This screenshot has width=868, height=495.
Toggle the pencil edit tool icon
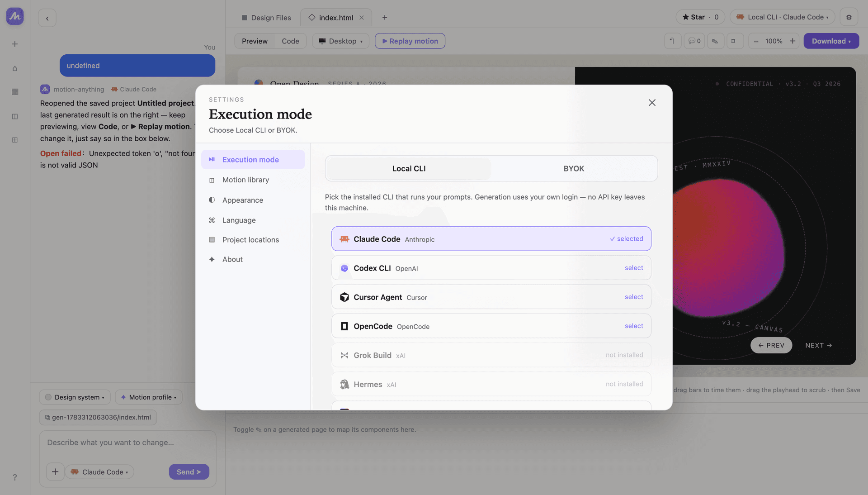point(715,41)
